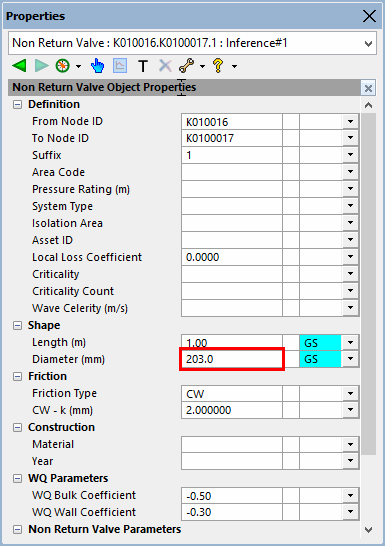Click the green compass find-in-geoplan icon
Screen dimensions: 385x546
(x=63, y=65)
